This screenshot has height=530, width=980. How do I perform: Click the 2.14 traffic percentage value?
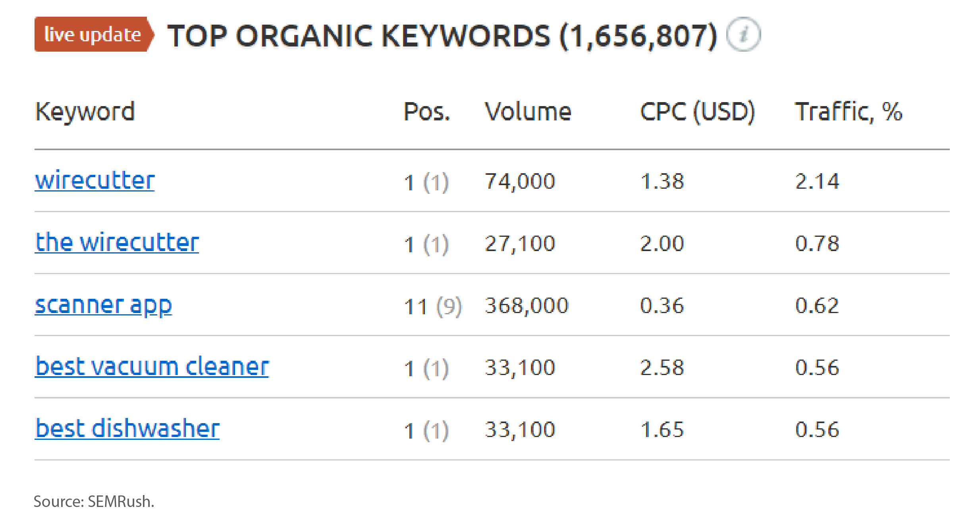coord(817,181)
